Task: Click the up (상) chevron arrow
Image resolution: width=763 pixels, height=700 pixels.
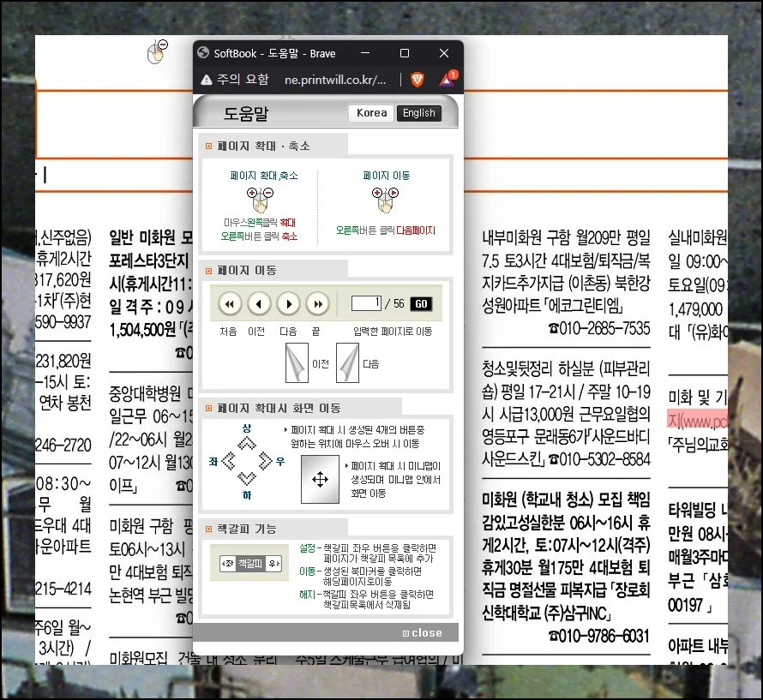Action: 249,440
